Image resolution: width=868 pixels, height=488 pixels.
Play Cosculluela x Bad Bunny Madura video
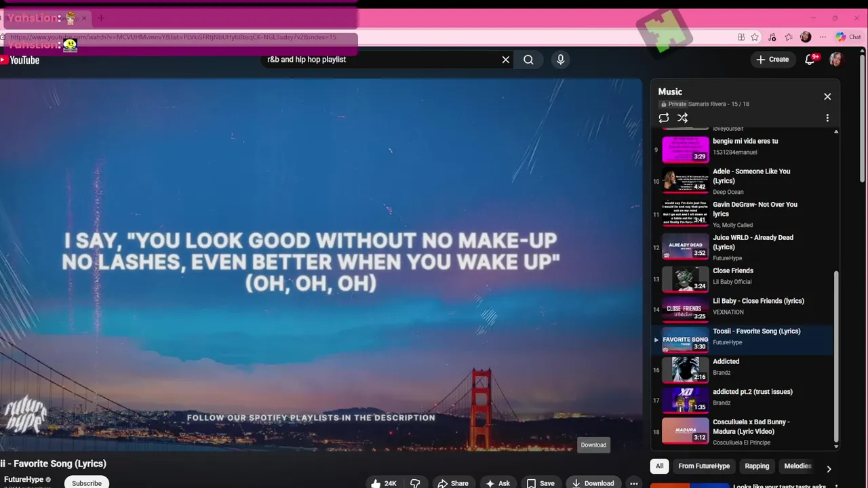[x=742, y=431]
